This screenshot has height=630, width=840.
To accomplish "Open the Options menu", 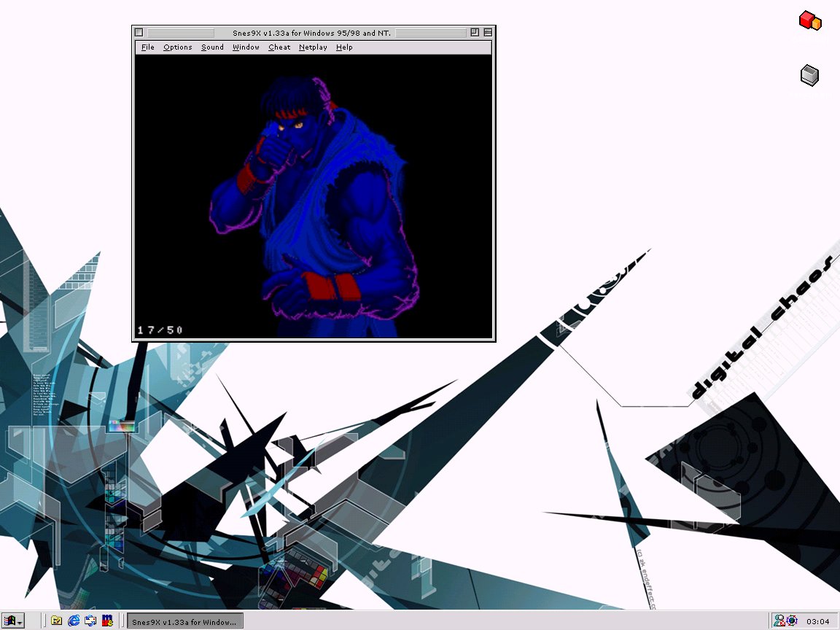I will coord(177,47).
